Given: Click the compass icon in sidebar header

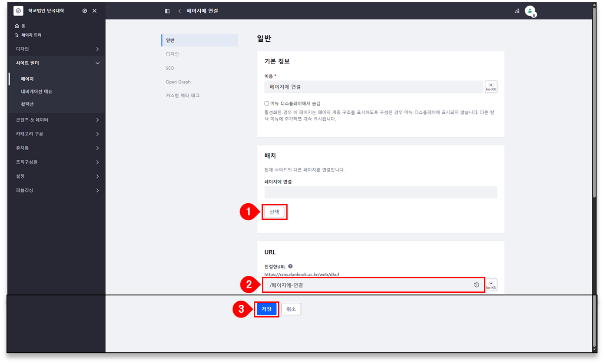Looking at the screenshot, I should pyautogui.click(x=85, y=11).
